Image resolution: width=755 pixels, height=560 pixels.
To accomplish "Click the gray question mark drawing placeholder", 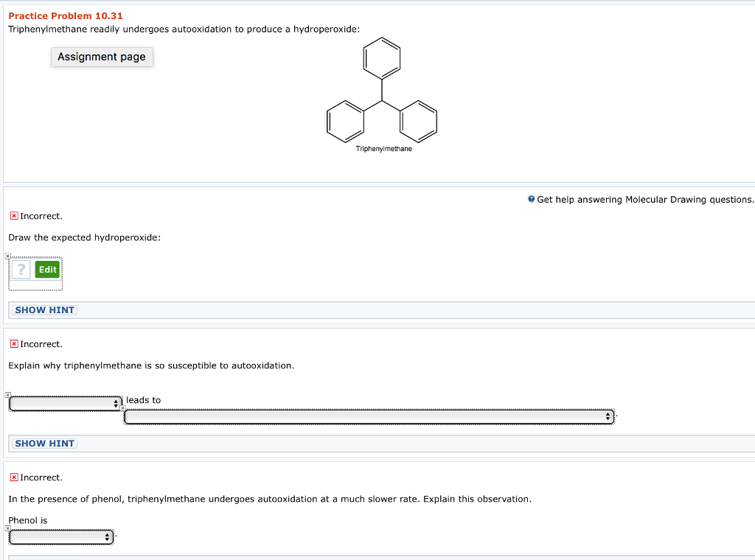I will click(x=20, y=270).
